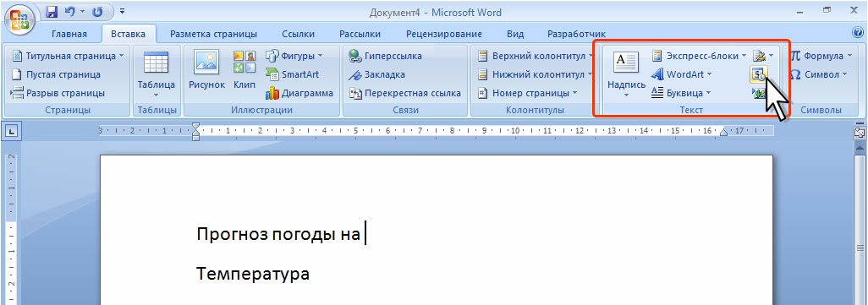Expand the Символ dropdown arrow
Screen dimensions: 868x305
pyautogui.click(x=845, y=74)
